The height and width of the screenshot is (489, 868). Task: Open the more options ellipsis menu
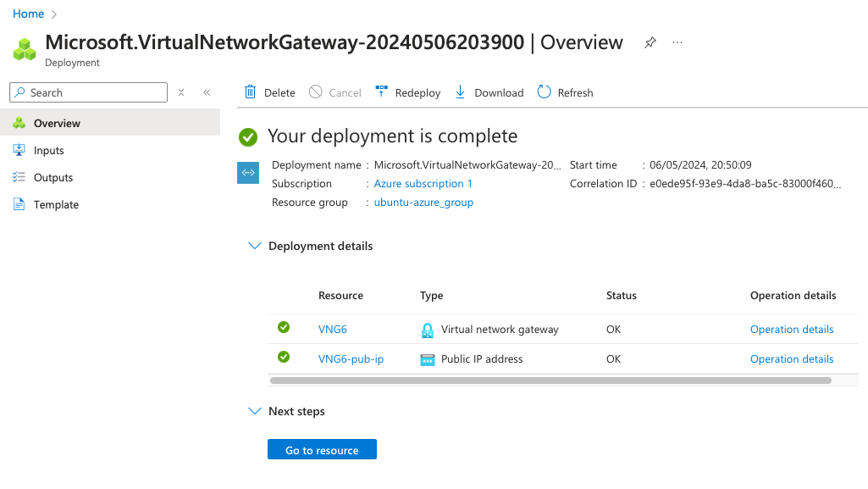(677, 42)
